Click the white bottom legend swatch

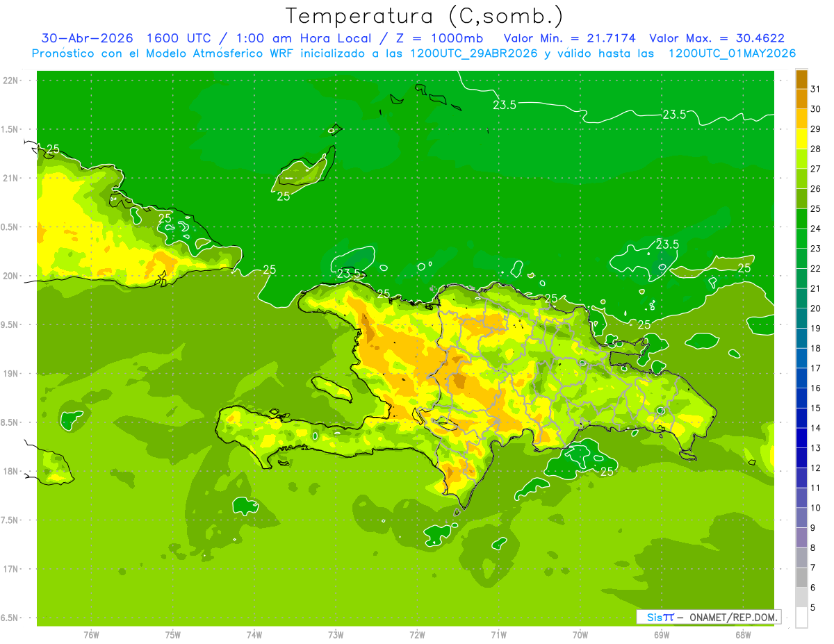pos(801,618)
